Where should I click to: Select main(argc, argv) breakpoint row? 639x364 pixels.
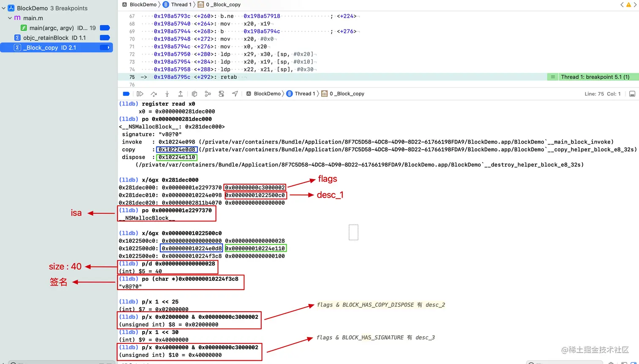(x=57, y=28)
